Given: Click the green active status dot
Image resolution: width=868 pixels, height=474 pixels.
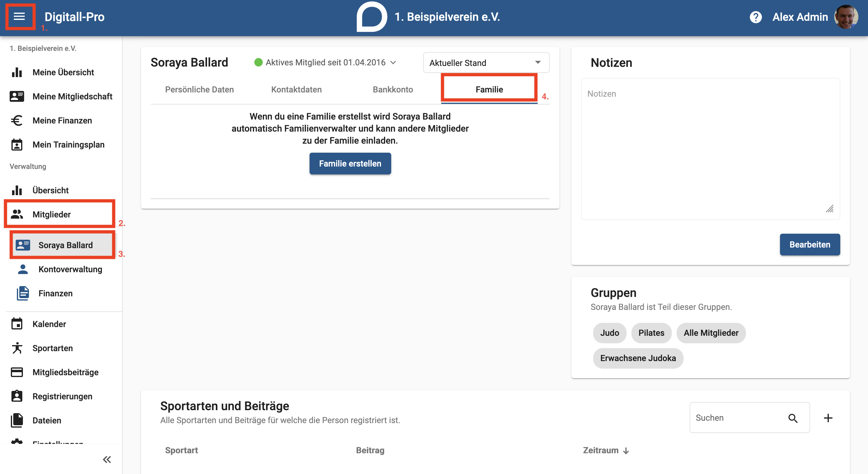Looking at the screenshot, I should (258, 62).
